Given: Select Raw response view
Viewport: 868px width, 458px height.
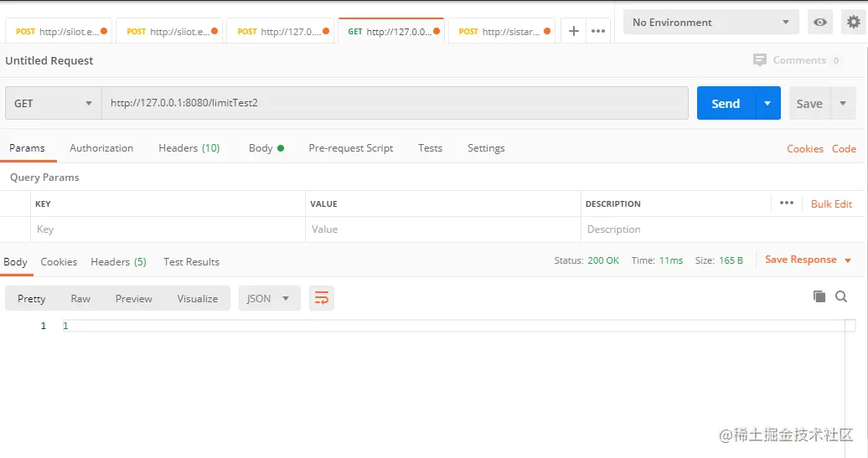Looking at the screenshot, I should click(80, 299).
